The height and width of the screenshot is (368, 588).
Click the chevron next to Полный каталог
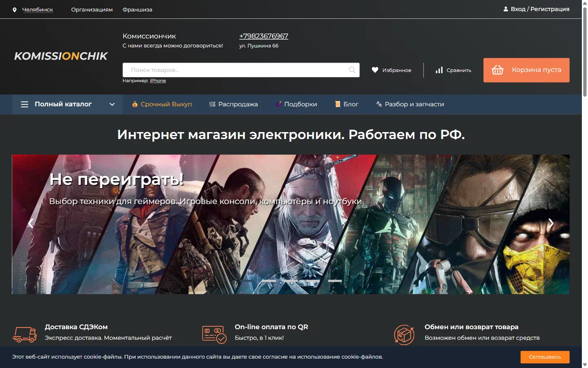coord(112,104)
